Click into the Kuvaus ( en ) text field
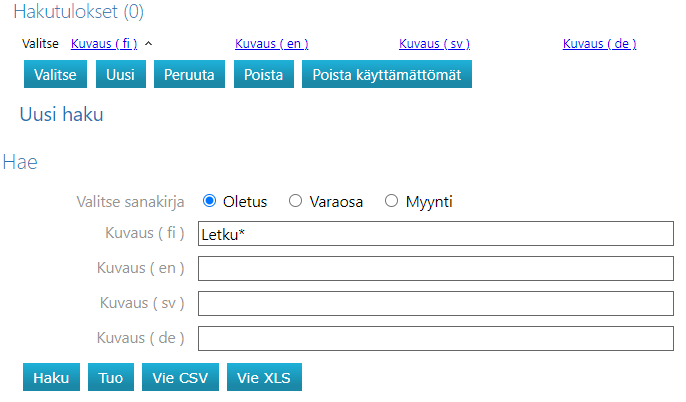The height and width of the screenshot is (402, 686). (436, 269)
